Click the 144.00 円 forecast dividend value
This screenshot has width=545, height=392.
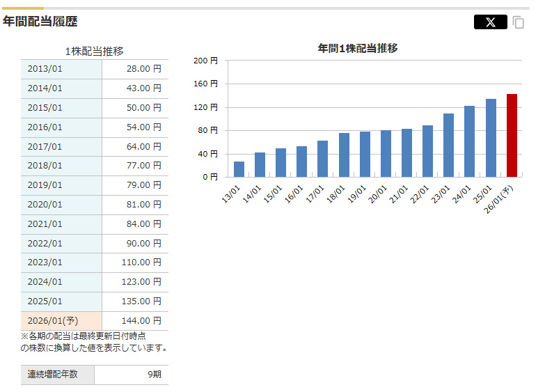135,321
